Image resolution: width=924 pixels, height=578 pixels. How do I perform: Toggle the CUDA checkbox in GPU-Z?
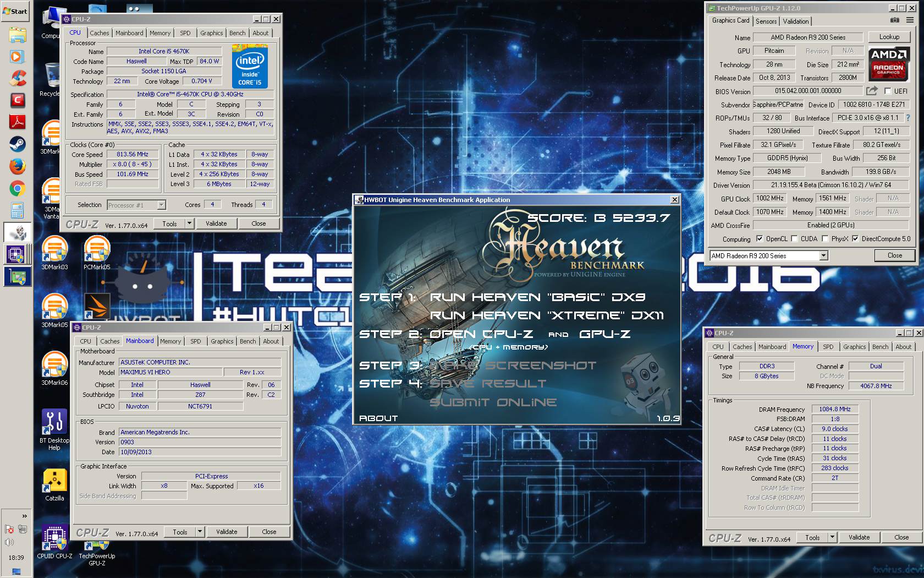tap(794, 239)
